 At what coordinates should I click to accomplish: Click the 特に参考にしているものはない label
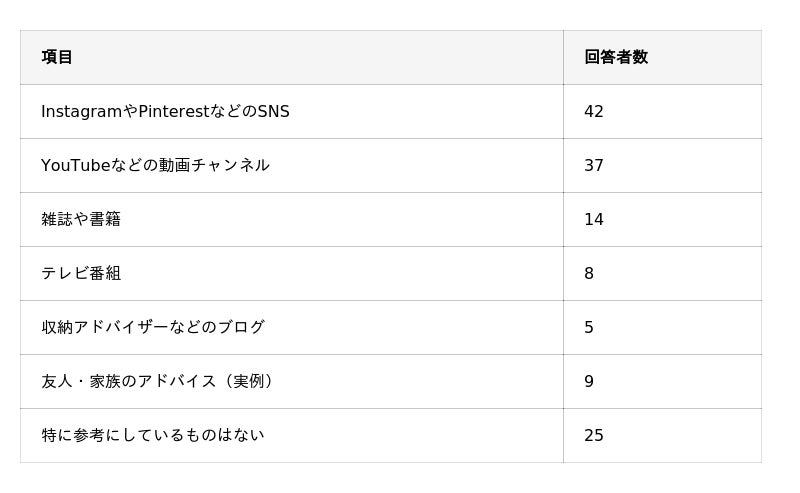(152, 435)
